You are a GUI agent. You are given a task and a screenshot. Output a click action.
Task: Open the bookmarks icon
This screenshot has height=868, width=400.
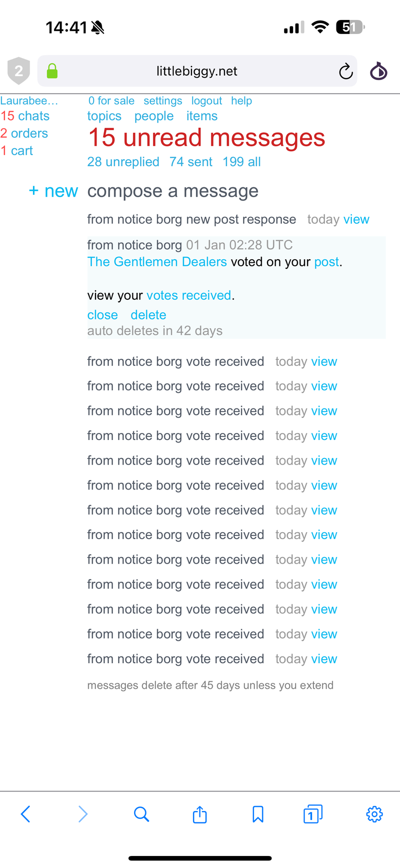pos(258,814)
